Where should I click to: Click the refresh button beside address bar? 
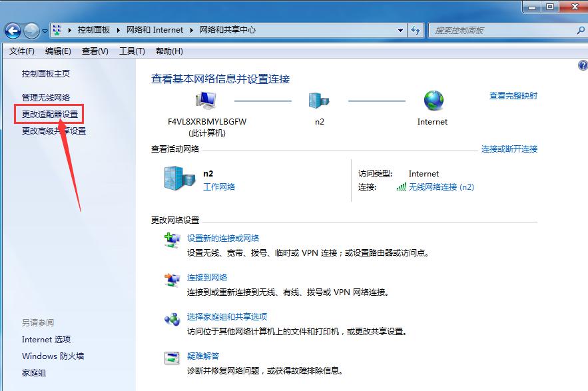416,30
